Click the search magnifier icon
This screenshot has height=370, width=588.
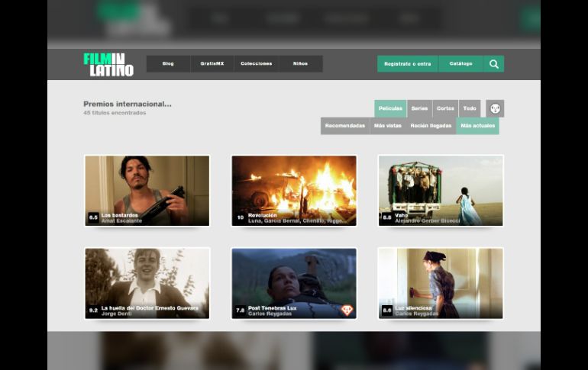pos(493,64)
